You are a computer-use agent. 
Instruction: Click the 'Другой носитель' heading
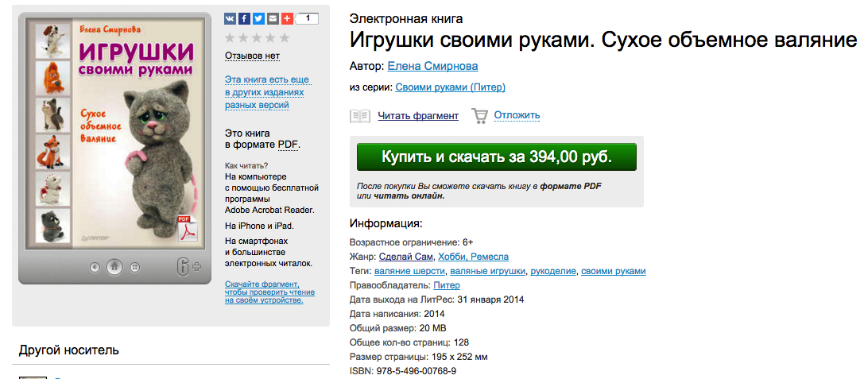point(68,350)
